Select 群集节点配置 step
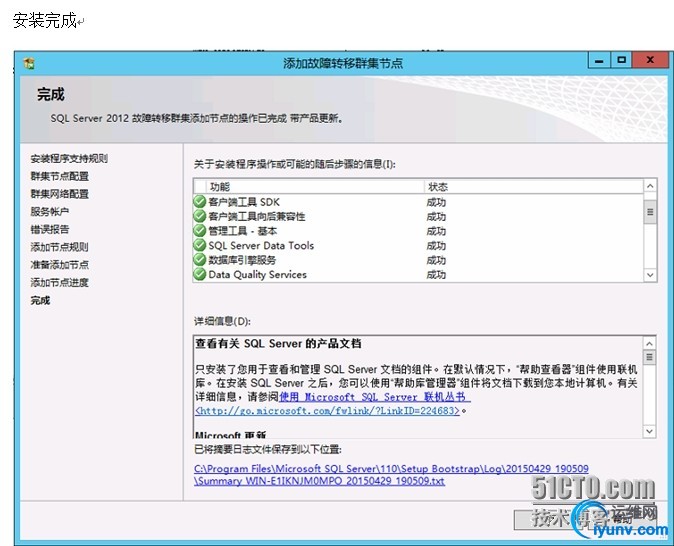Screen dimensions: 674x546 pos(60,176)
